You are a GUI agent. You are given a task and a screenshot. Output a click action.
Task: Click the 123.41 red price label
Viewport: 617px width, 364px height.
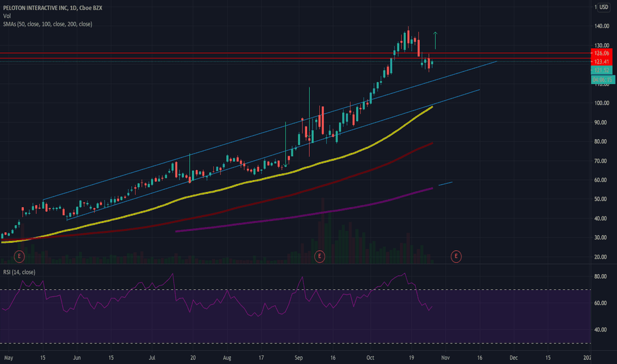pos(602,62)
